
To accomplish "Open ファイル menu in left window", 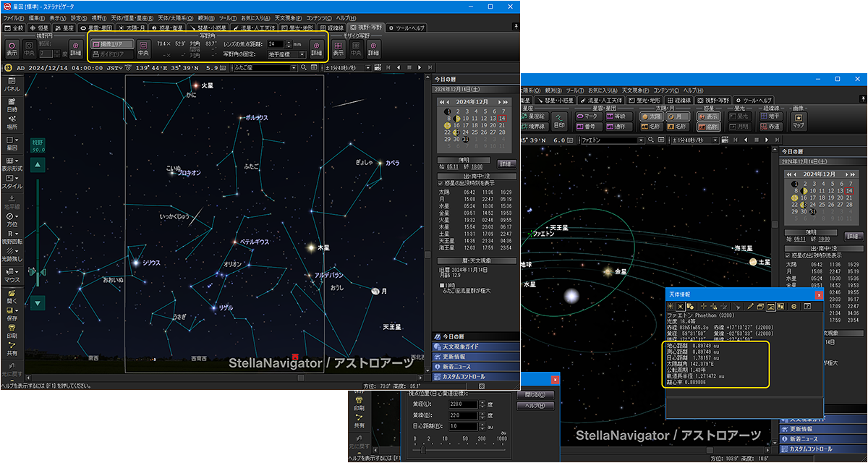I will point(13,17).
